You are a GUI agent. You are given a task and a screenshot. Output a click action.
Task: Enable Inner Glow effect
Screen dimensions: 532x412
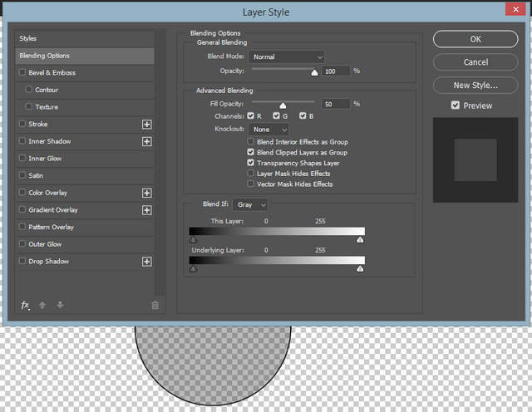coord(22,158)
